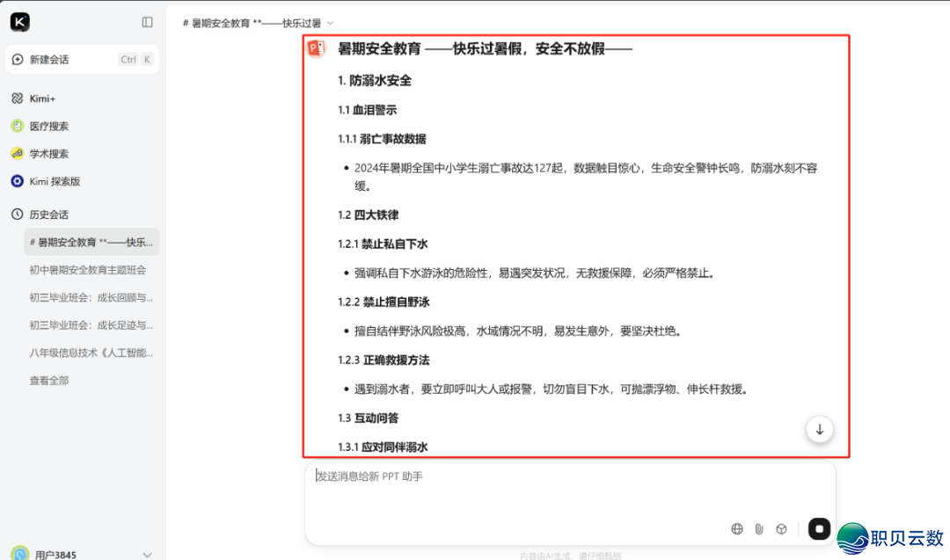950x560 pixels.
Task: Open the 历史会话 section
Action: pos(49,215)
